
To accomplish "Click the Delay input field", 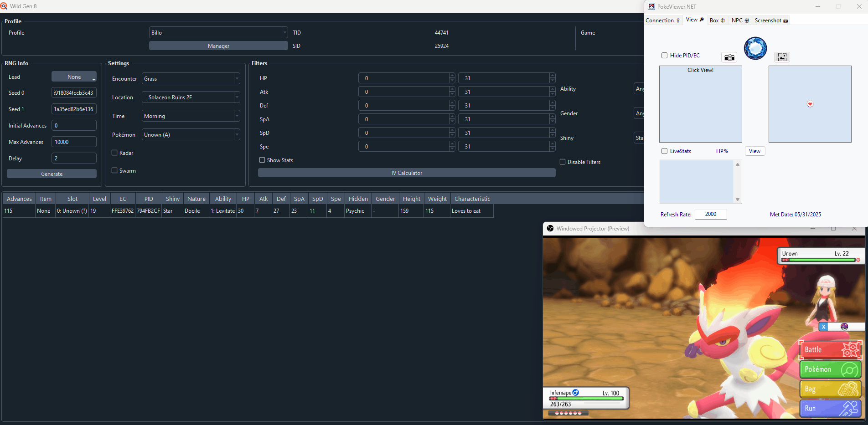I will point(74,159).
